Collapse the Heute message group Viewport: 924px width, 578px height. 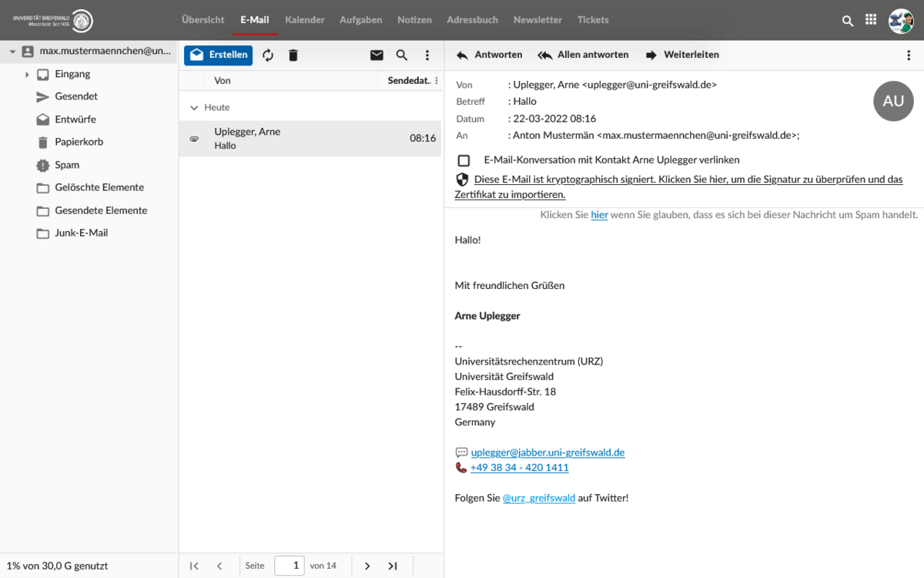[194, 108]
